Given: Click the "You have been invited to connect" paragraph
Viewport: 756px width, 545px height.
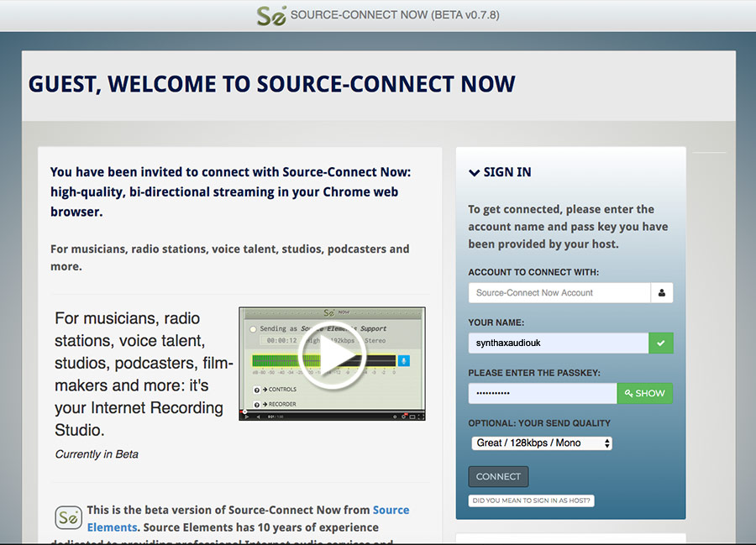Looking at the screenshot, I should point(230,191).
